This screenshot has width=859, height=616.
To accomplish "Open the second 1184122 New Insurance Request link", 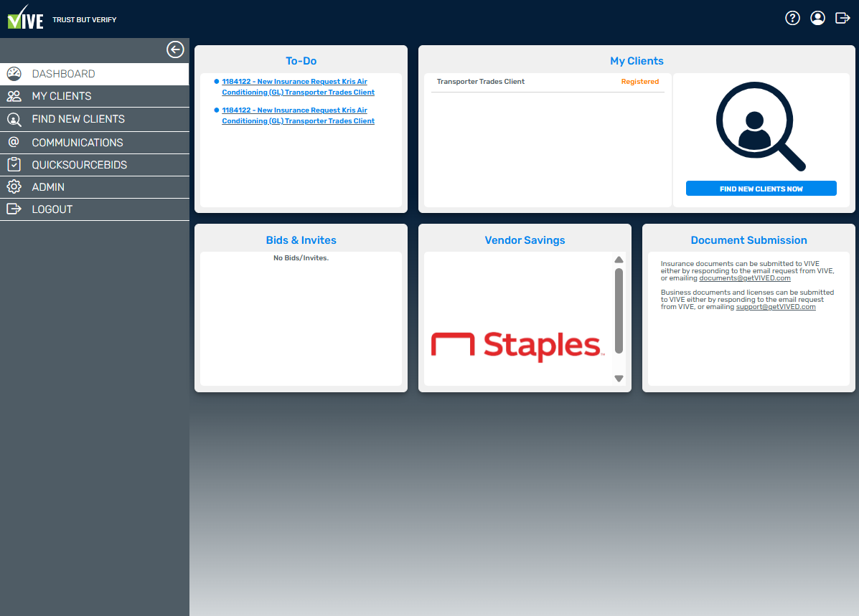I will pyautogui.click(x=298, y=115).
